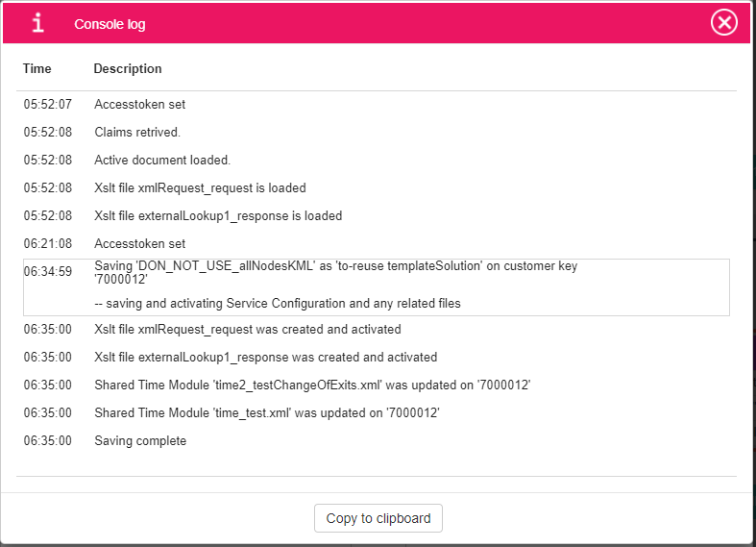Close the Console log dialog

(x=723, y=22)
